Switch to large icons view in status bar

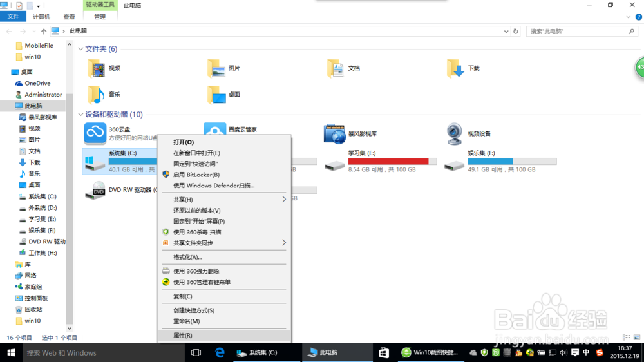click(637, 338)
